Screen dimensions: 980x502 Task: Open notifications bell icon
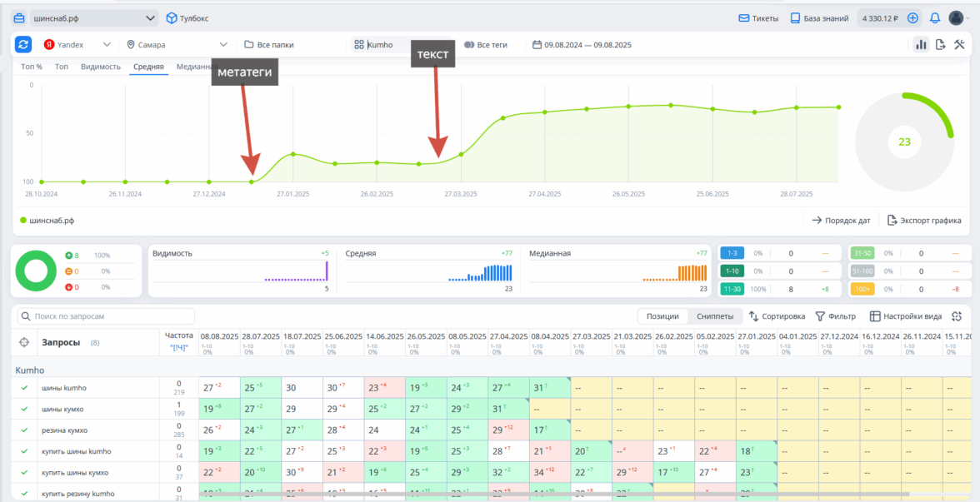[935, 18]
